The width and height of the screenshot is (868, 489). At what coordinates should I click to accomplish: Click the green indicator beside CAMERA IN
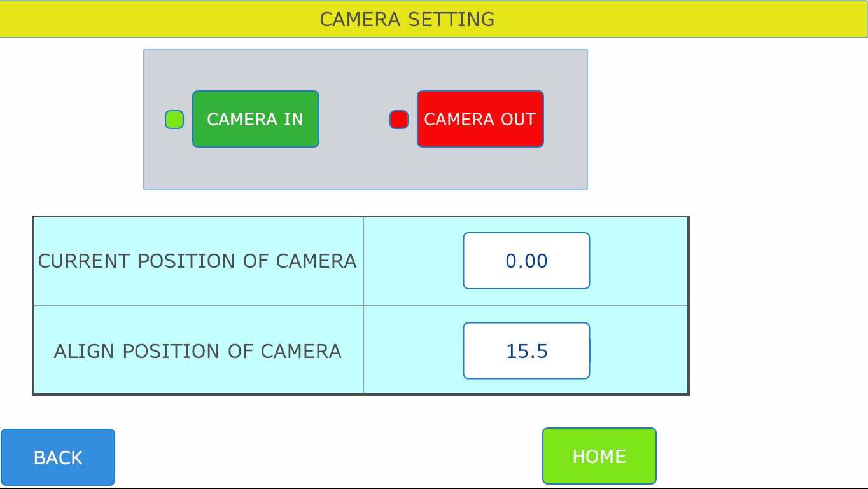pyautogui.click(x=174, y=120)
